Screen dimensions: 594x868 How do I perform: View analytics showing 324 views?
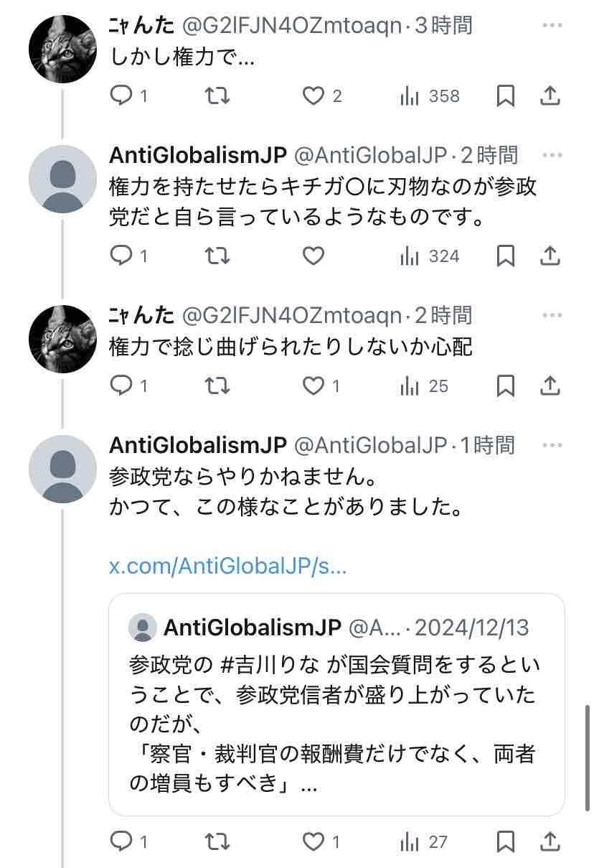coord(429,256)
